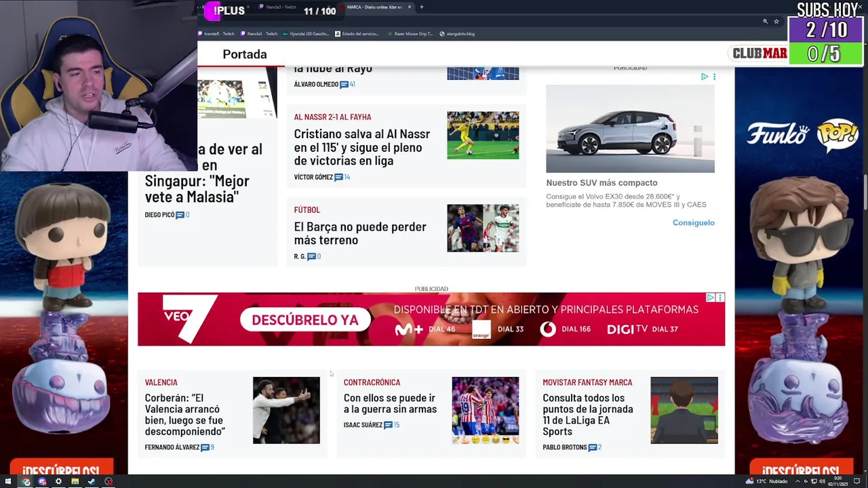
Task: Click the Portada navigation tab
Action: pyautogui.click(x=245, y=54)
